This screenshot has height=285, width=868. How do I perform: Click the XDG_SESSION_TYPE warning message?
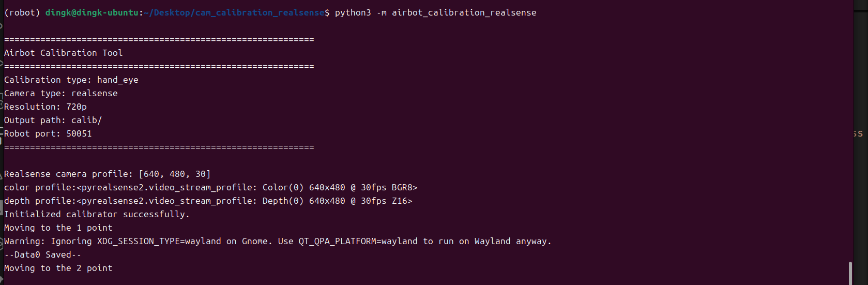[278, 241]
